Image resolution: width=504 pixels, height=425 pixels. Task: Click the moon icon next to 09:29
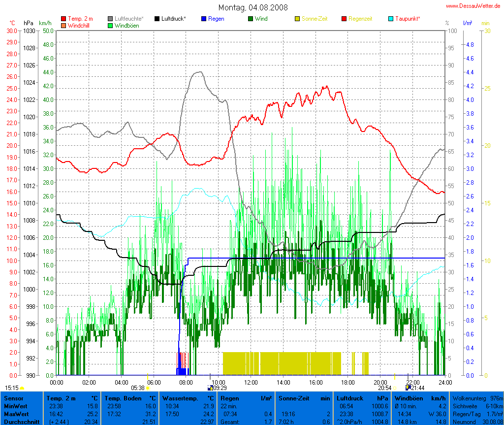click(211, 388)
